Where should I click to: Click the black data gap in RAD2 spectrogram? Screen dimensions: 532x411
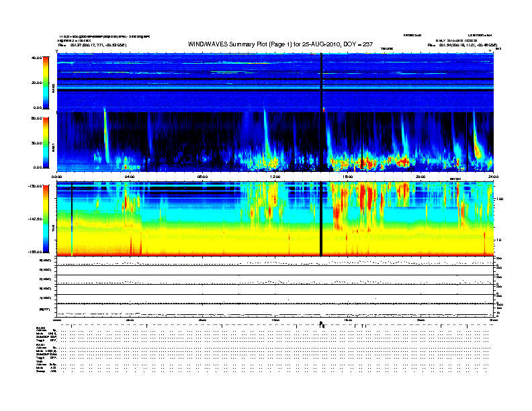click(321, 83)
